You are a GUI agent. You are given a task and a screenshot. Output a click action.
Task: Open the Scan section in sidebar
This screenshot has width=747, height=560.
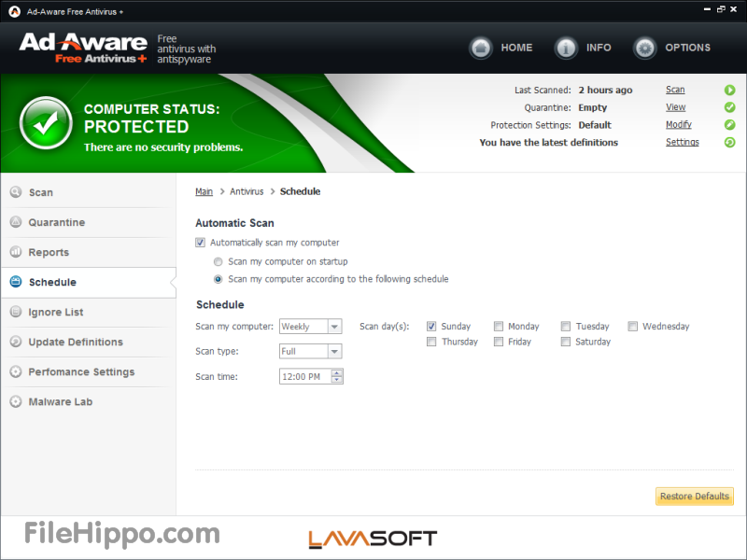coord(89,192)
